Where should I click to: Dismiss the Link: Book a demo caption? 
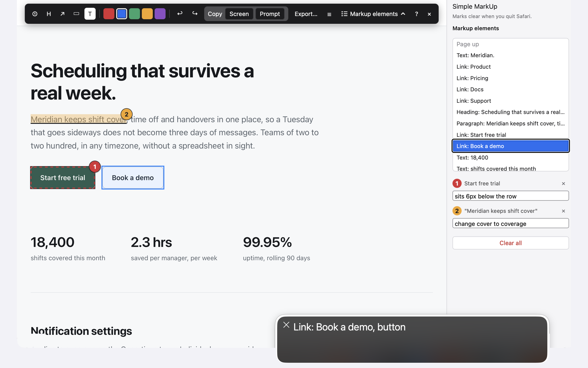(x=286, y=325)
